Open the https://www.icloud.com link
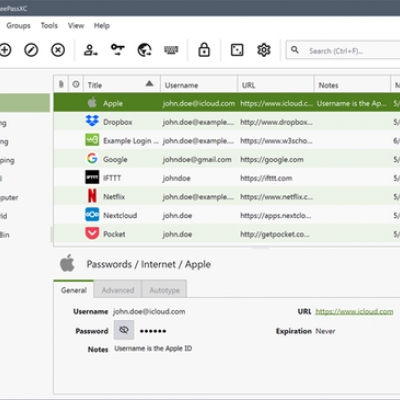This screenshot has width=400, height=400. click(354, 311)
